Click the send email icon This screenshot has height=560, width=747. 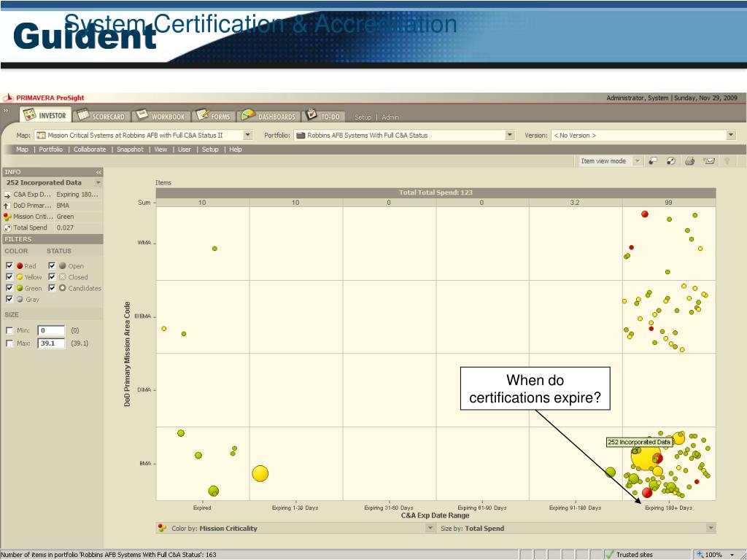pyautogui.click(x=709, y=161)
